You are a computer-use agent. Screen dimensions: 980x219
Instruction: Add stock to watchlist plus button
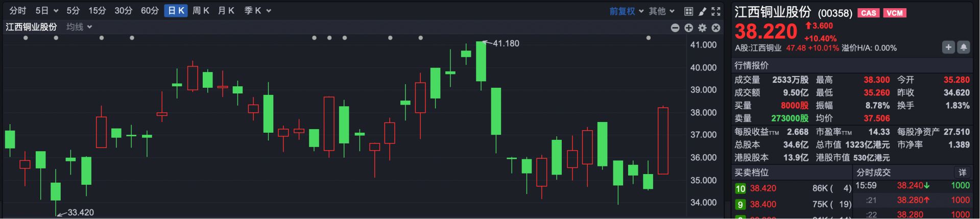(948, 47)
